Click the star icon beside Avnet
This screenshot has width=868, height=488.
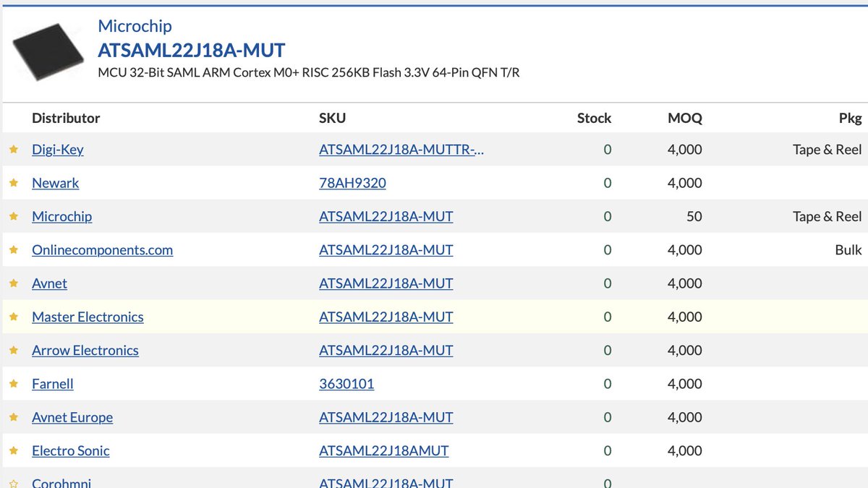click(x=13, y=283)
